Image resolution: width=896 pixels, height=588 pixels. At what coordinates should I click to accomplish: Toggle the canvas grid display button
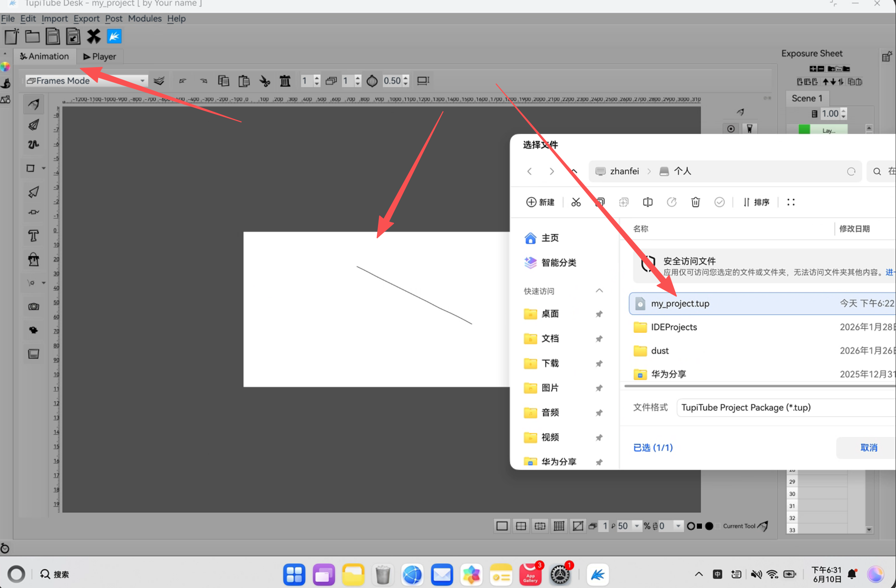559,526
